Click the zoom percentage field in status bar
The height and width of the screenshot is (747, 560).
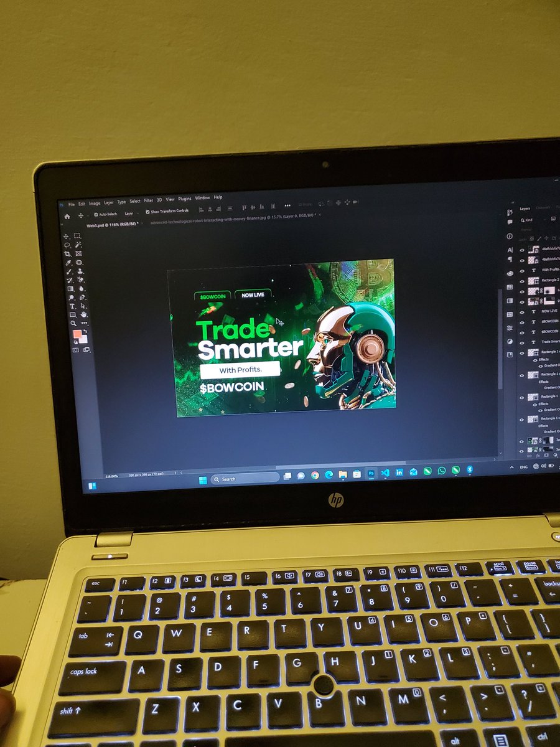click(x=111, y=476)
